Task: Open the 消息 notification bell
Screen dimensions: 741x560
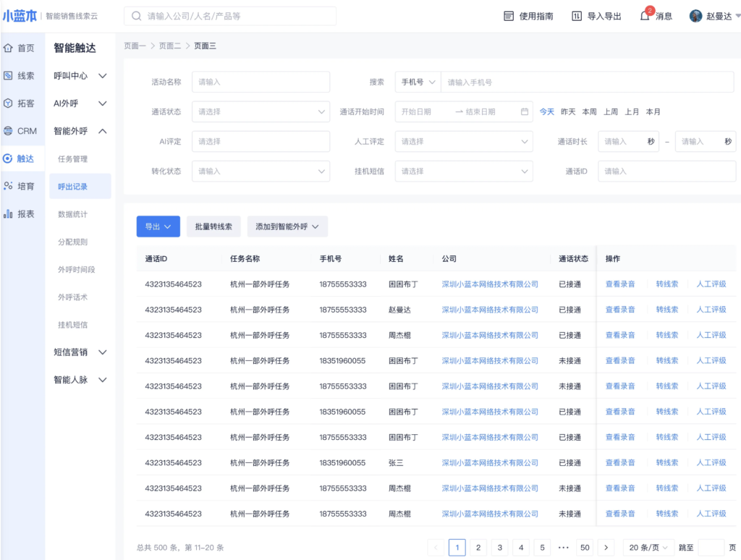Action: (645, 16)
